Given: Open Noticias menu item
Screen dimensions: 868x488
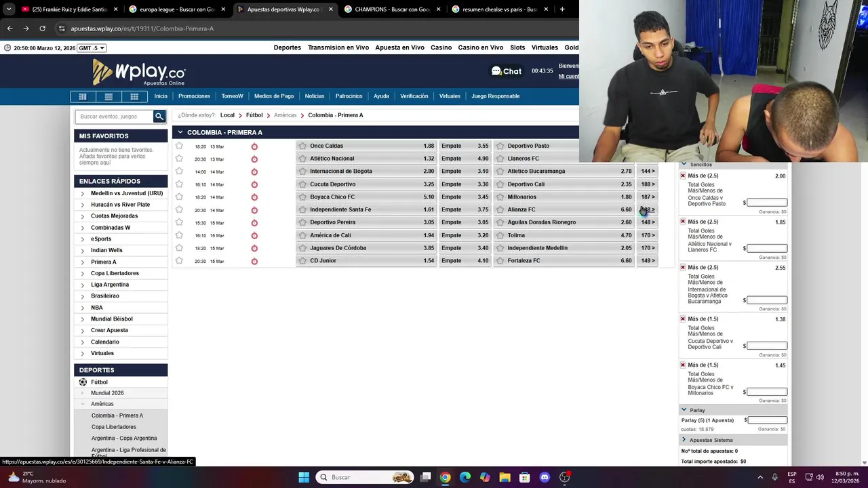Looking at the screenshot, I should point(315,96).
